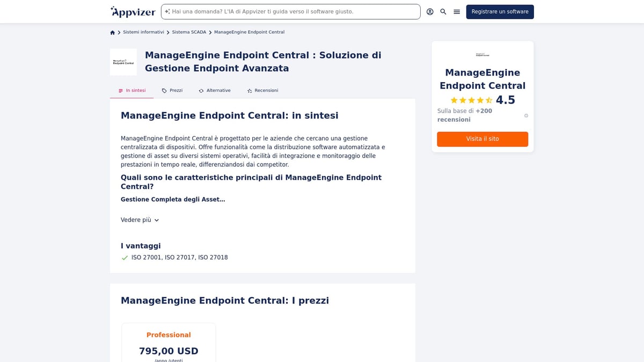644x362 pixels.
Task: Click the Prezzi tag icon
Action: tap(164, 90)
